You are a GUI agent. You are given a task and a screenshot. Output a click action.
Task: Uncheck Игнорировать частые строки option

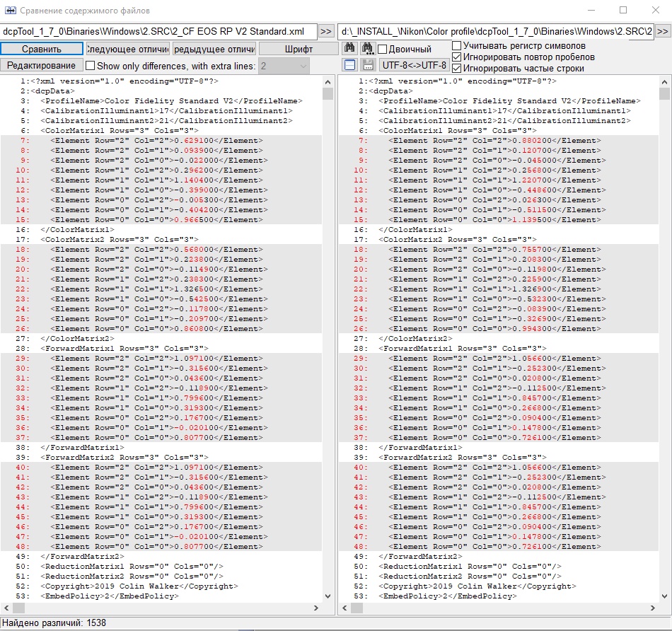click(457, 69)
